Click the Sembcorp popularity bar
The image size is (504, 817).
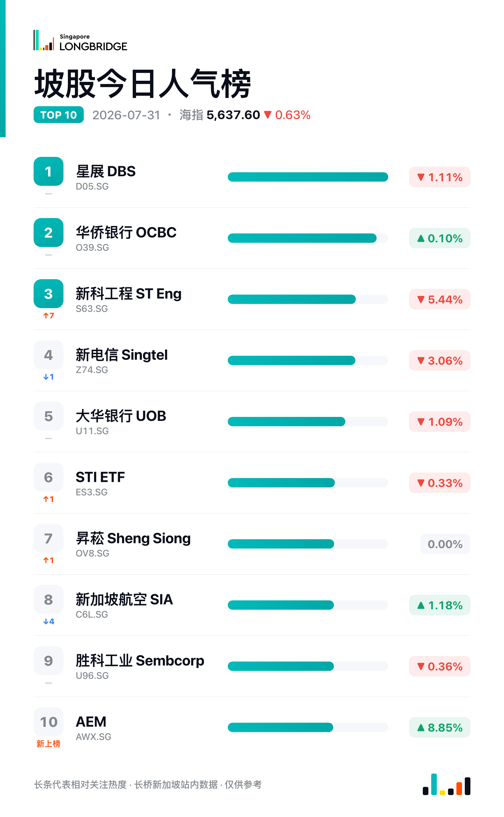(308, 666)
